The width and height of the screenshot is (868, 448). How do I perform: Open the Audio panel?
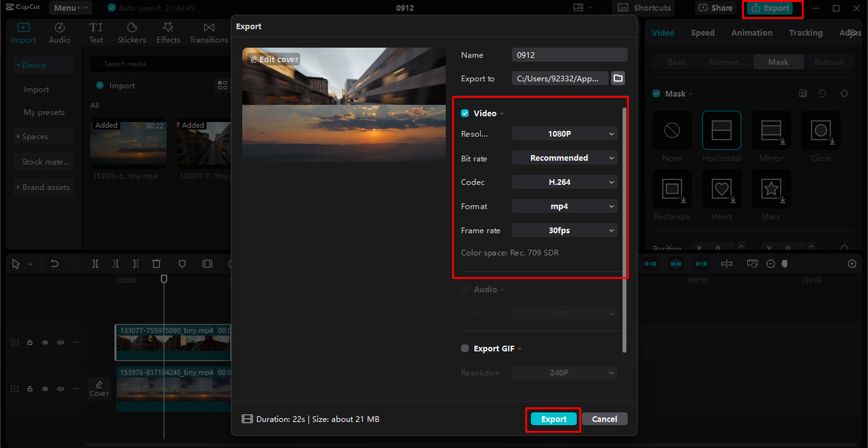[x=60, y=33]
